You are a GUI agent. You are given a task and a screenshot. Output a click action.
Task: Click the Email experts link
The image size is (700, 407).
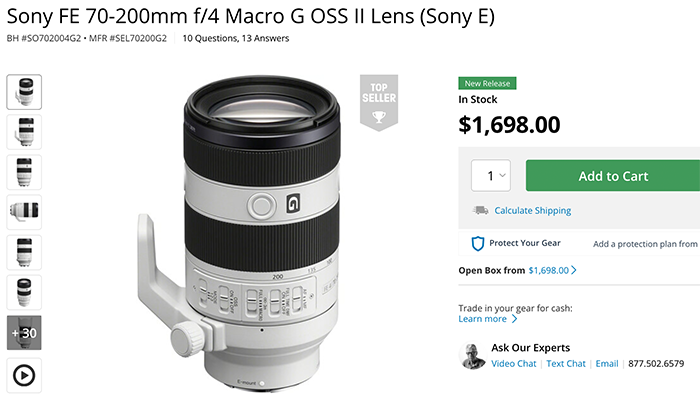pos(607,363)
